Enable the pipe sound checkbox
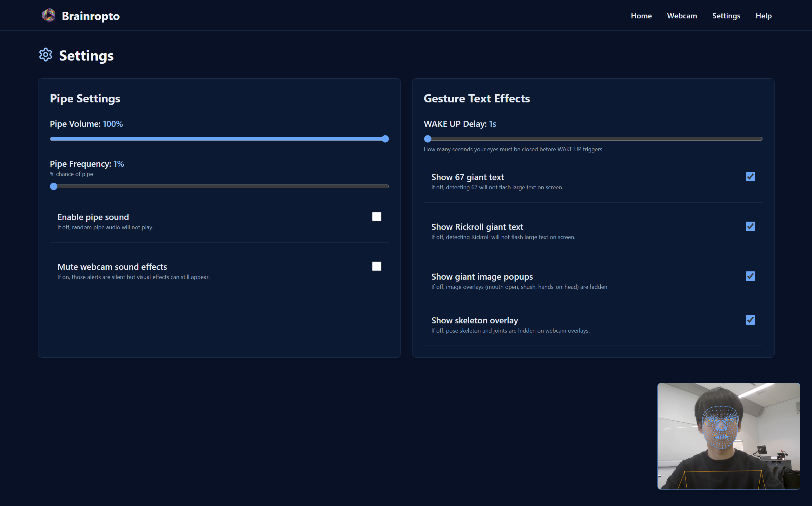The image size is (812, 506). pyautogui.click(x=376, y=217)
